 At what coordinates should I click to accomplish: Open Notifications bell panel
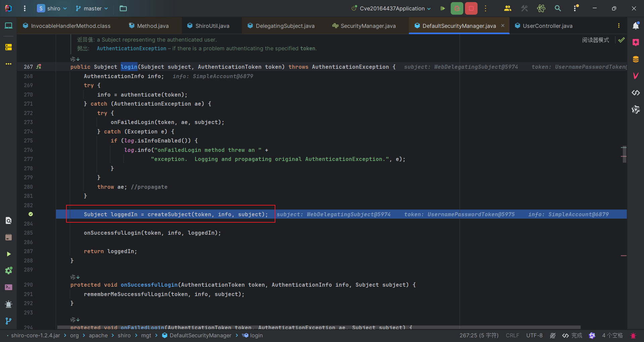coord(636,25)
